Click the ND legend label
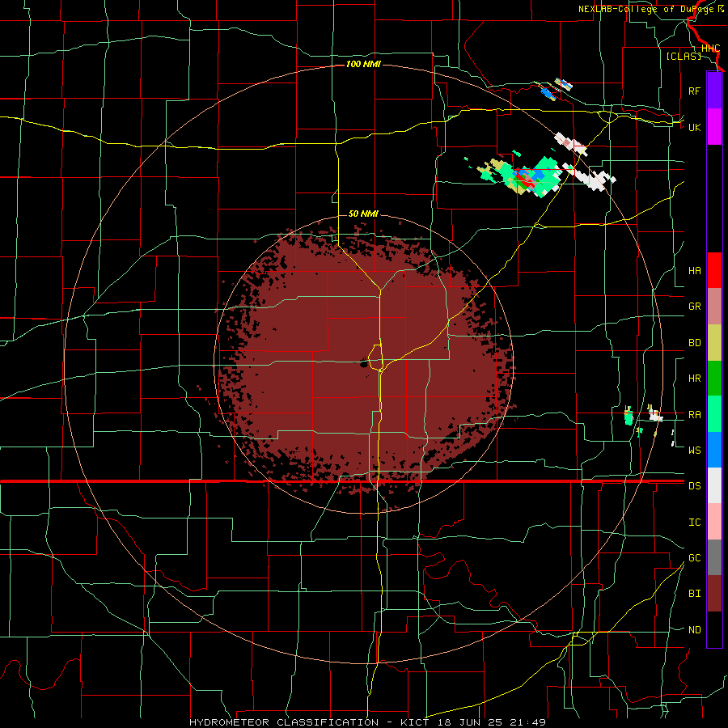This screenshot has height=728, width=728. (694, 630)
